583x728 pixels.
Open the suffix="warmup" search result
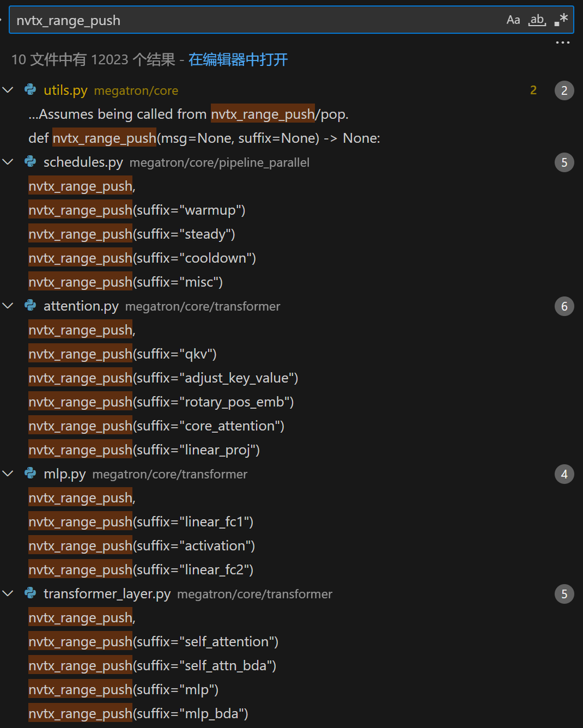(x=137, y=210)
